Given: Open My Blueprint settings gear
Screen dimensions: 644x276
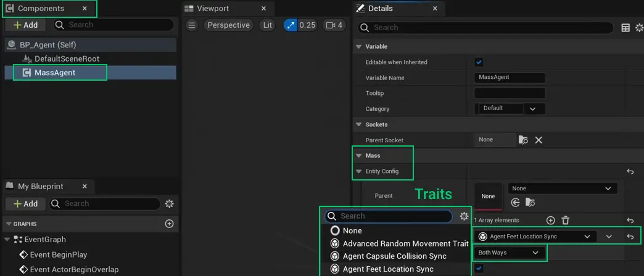Looking at the screenshot, I should [169, 204].
